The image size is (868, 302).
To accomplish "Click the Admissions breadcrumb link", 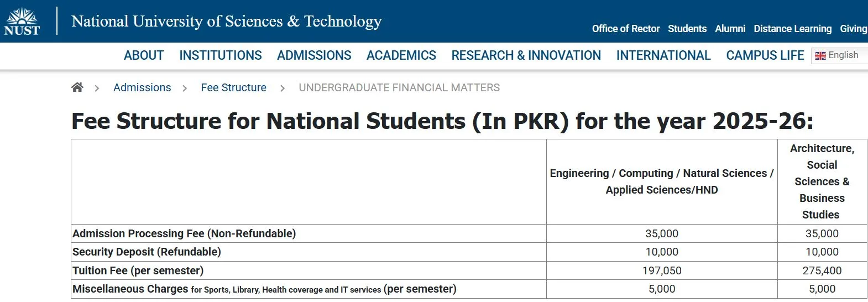I will [x=142, y=87].
